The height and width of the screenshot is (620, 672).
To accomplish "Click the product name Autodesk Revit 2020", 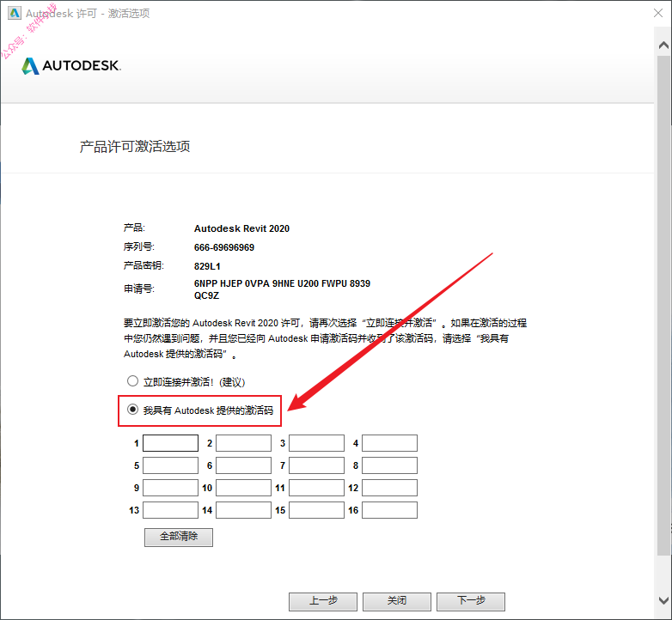I will click(241, 228).
